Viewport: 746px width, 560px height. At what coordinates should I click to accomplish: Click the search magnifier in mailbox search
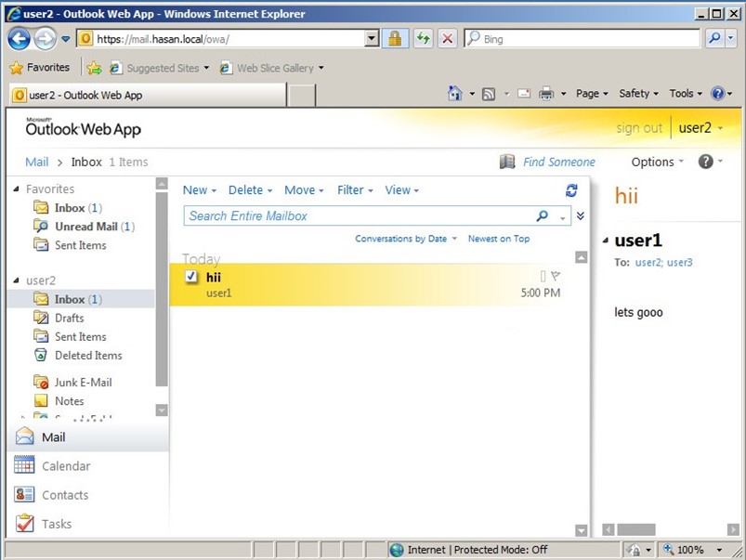(543, 216)
